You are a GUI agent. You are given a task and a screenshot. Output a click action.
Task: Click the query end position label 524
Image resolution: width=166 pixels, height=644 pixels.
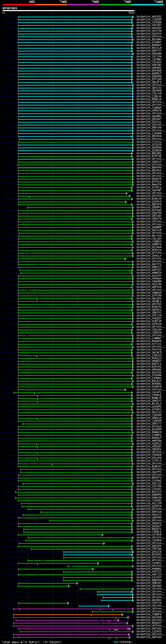(131, 13)
